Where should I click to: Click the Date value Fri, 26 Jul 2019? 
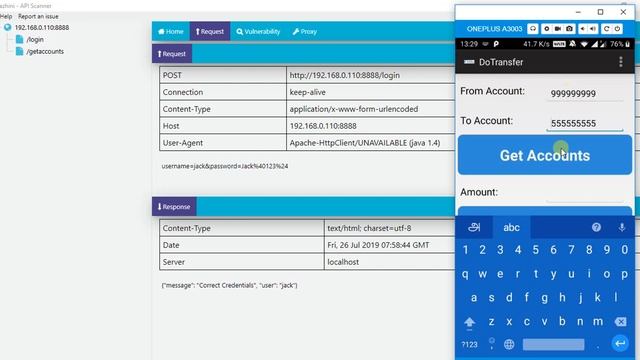(x=378, y=245)
